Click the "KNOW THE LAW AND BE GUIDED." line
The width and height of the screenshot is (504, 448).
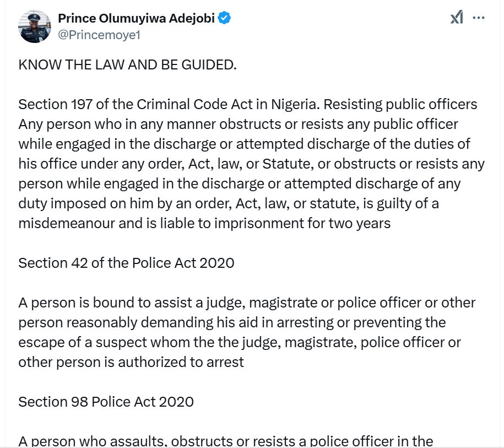127,65
